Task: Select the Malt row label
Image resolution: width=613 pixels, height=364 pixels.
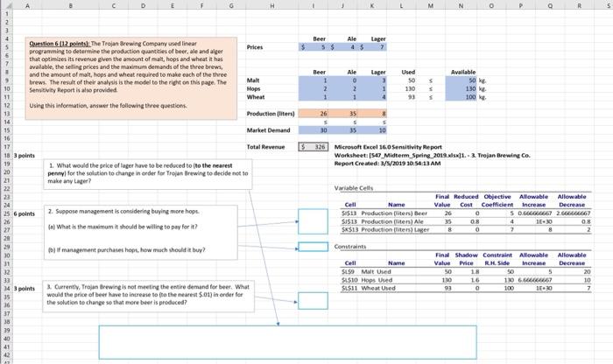Action: pyautogui.click(x=253, y=80)
